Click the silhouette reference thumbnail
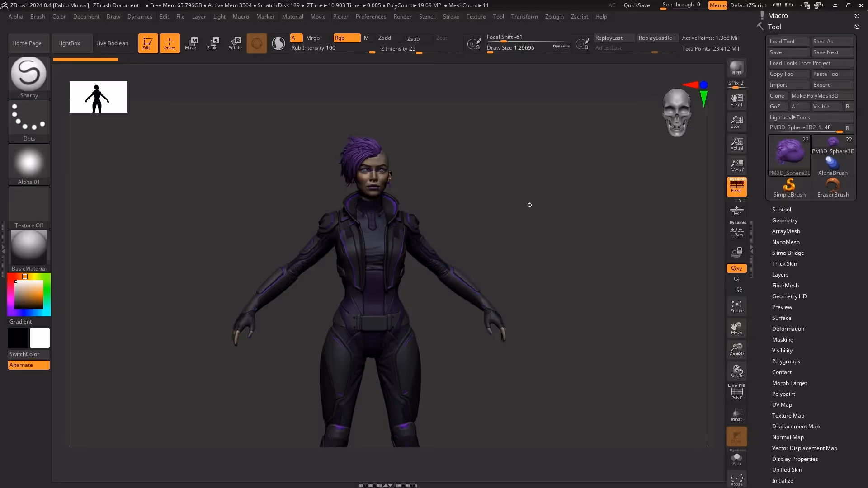Screen dimensions: 868x488 pyautogui.click(x=99, y=97)
